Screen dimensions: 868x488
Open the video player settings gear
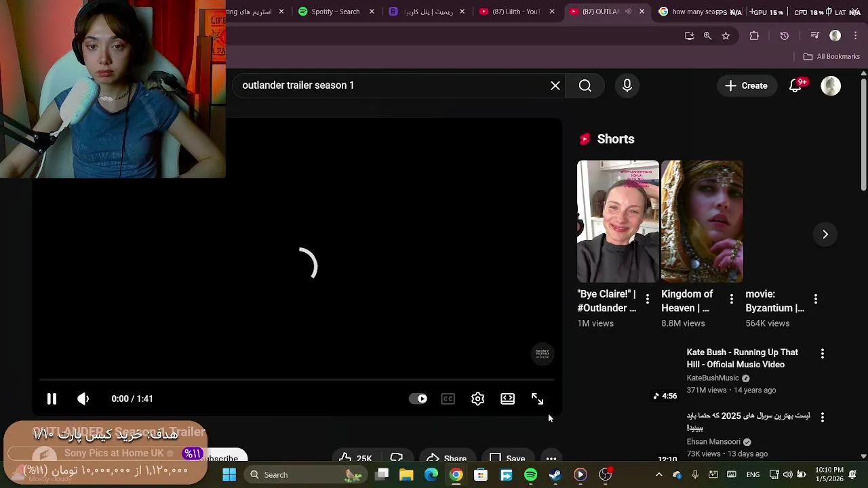pyautogui.click(x=478, y=399)
